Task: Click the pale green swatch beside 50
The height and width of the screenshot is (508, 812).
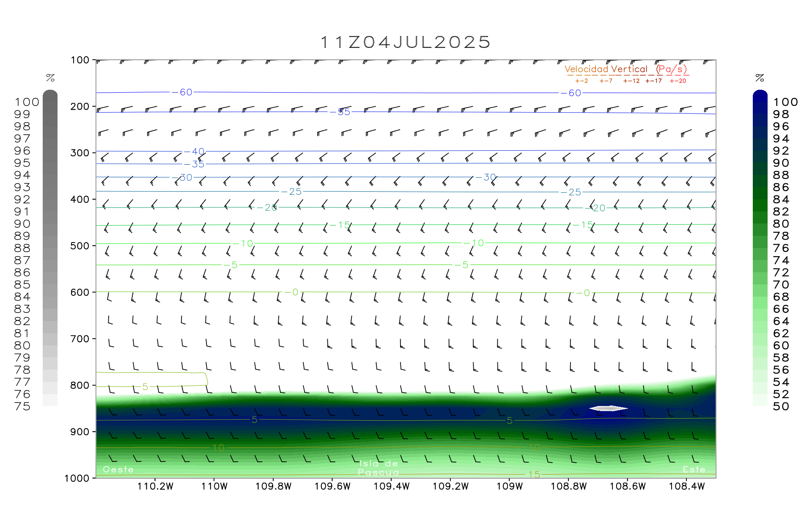Action: [760, 400]
